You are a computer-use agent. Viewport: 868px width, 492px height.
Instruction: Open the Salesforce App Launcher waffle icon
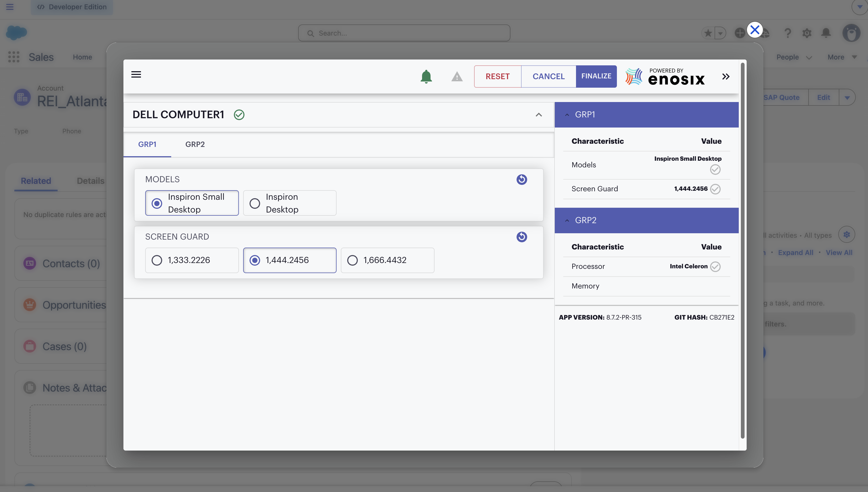(x=13, y=57)
